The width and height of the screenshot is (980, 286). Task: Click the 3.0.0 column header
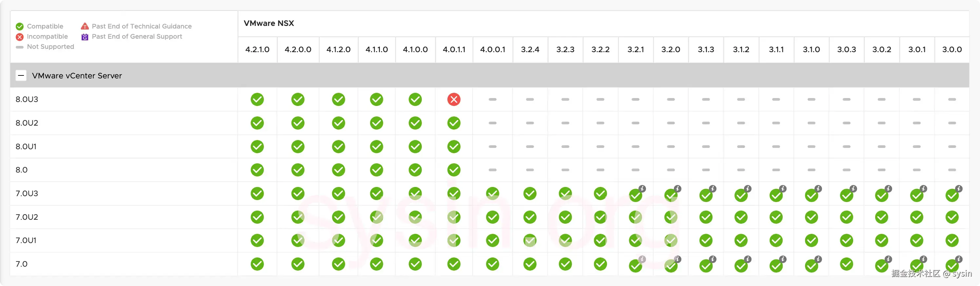click(x=952, y=50)
